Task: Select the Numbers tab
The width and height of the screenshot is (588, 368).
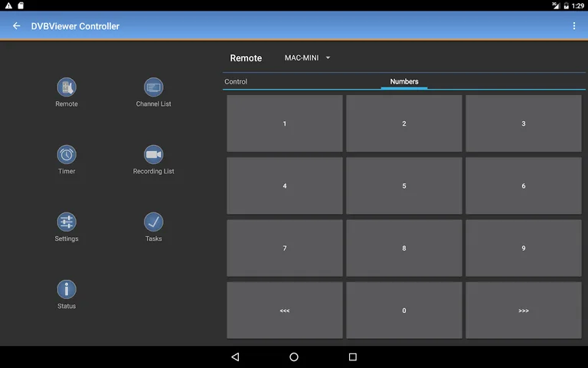Action: pos(404,81)
